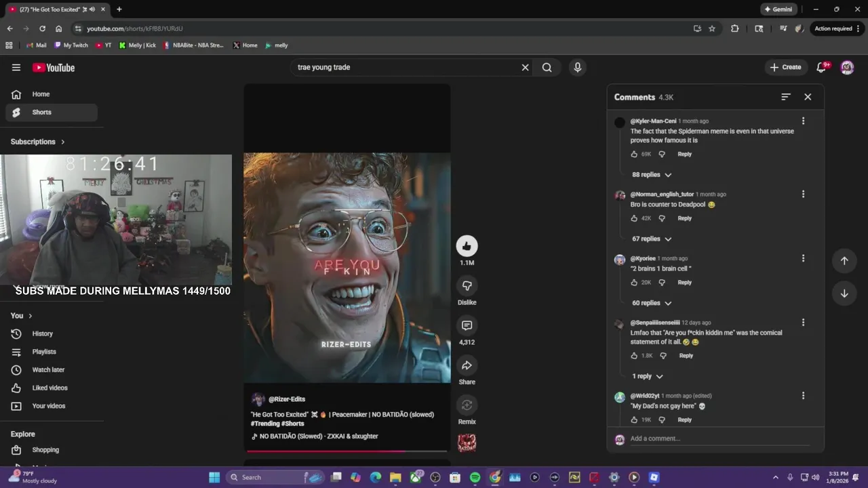Focus the Add a comment field
Viewport: 868px width, 488px height.
pos(719,439)
